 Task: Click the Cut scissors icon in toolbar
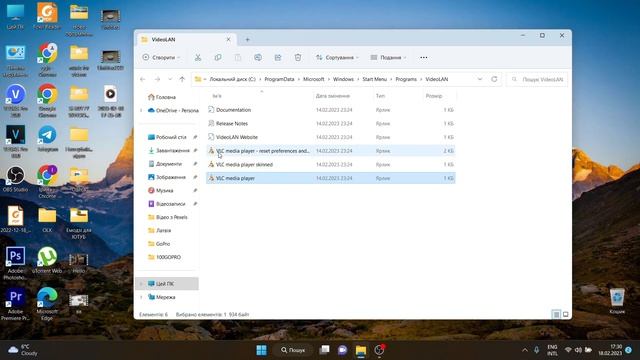click(x=198, y=58)
